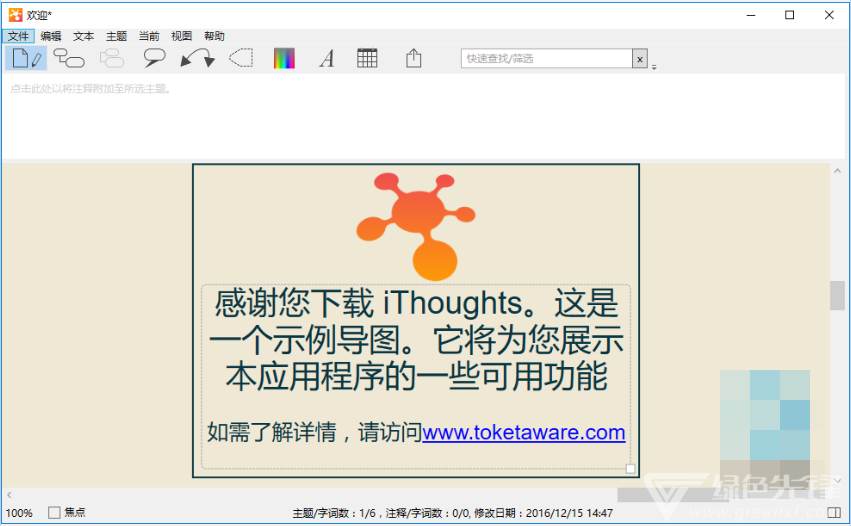Open the 当前 menu
851x526 pixels.
pyautogui.click(x=149, y=36)
